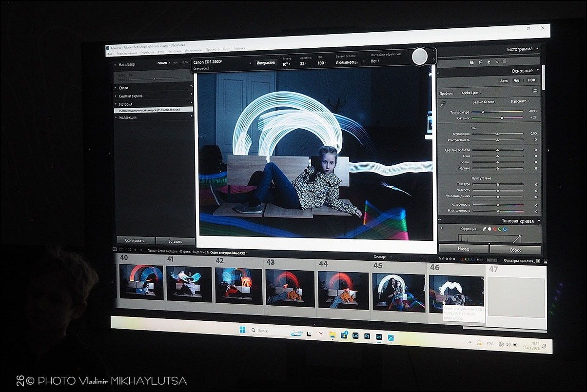
Task: Click the Сброс reset button
Action: pyautogui.click(x=515, y=250)
